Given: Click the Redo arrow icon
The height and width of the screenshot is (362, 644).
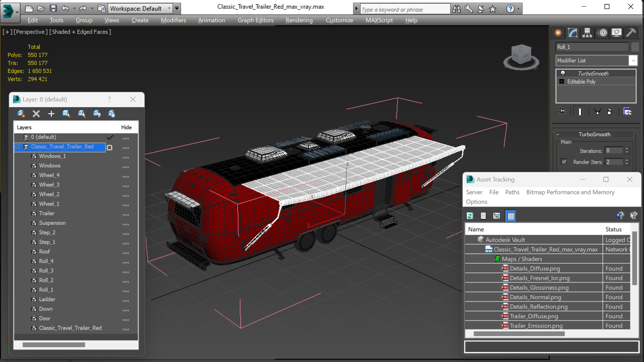Looking at the screenshot, I should pos(83,8).
